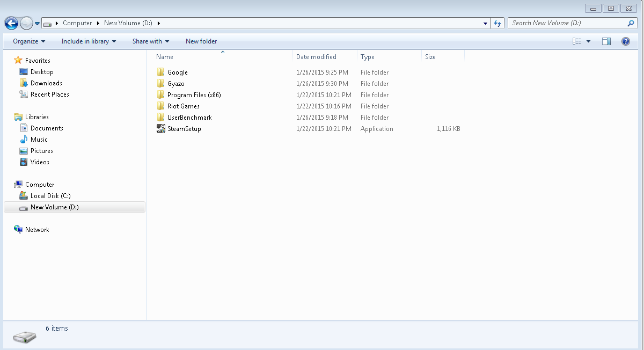Click Computer in the address bar path
Image resolution: width=644 pixels, height=350 pixels.
[77, 23]
